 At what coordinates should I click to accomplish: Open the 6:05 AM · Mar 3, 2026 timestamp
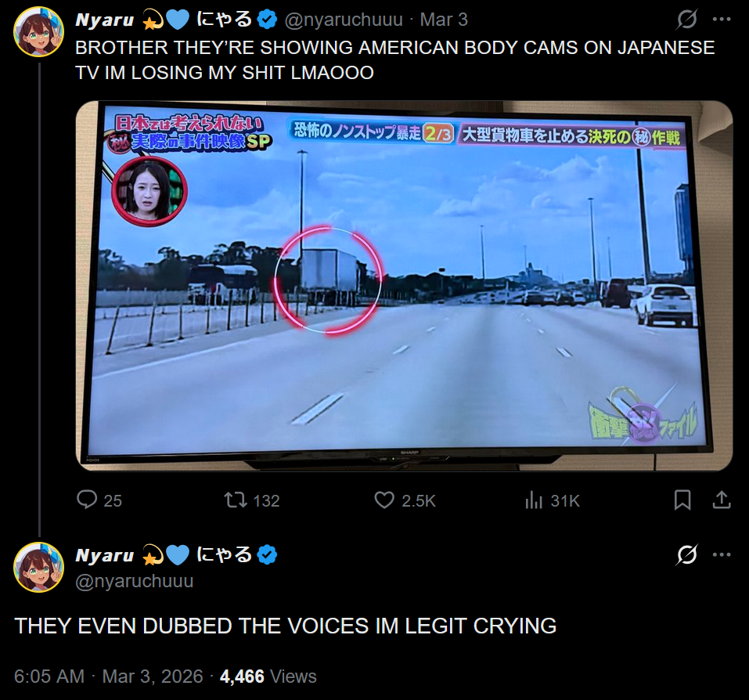click(109, 677)
